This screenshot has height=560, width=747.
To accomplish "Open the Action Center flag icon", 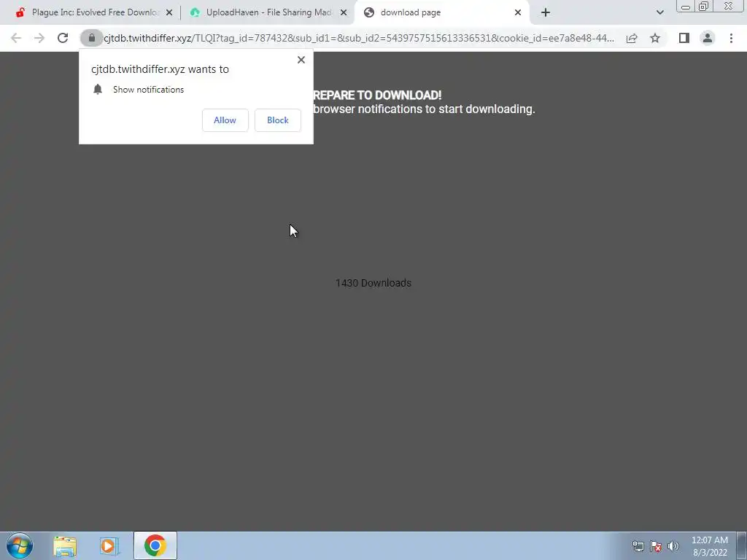I will 656,546.
